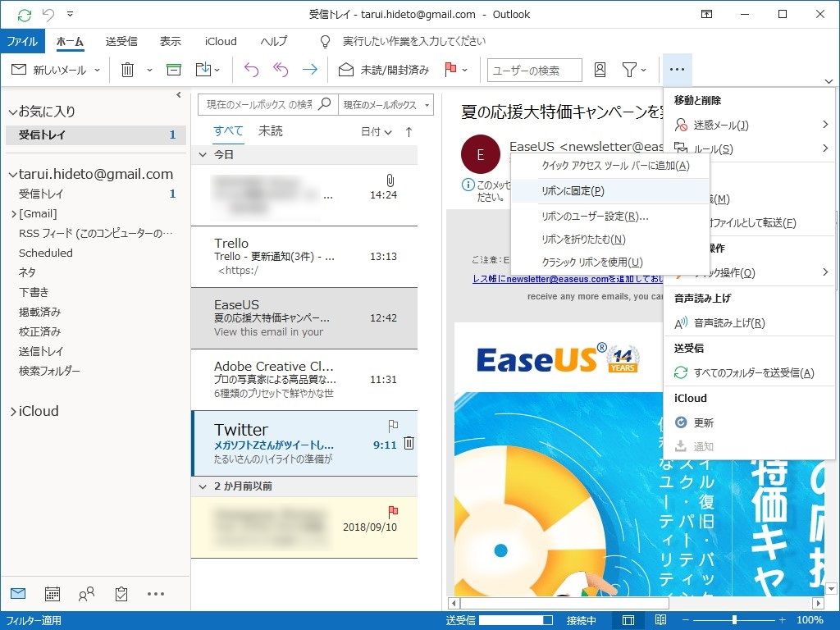Click the Delete trash can icon in ribbon

127,70
